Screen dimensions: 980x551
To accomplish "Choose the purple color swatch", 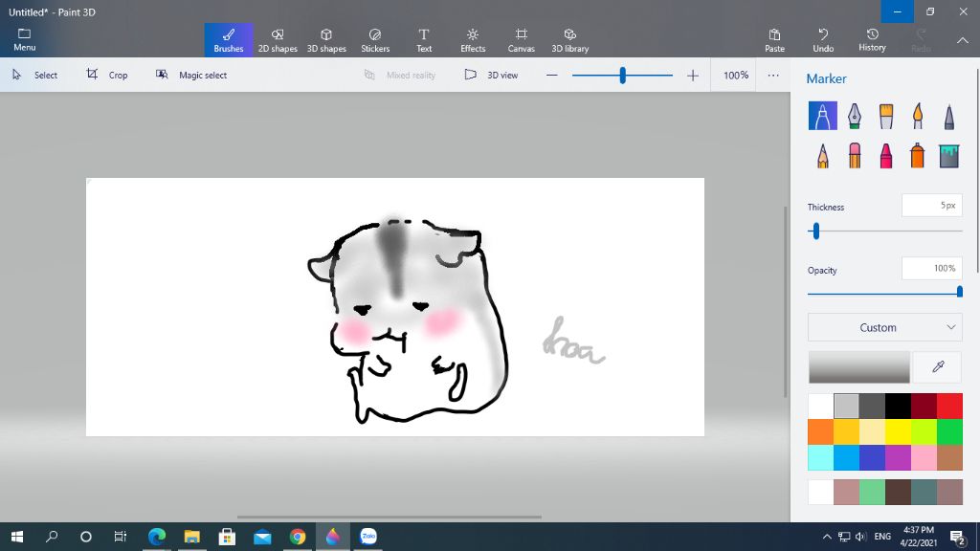I will click(898, 457).
